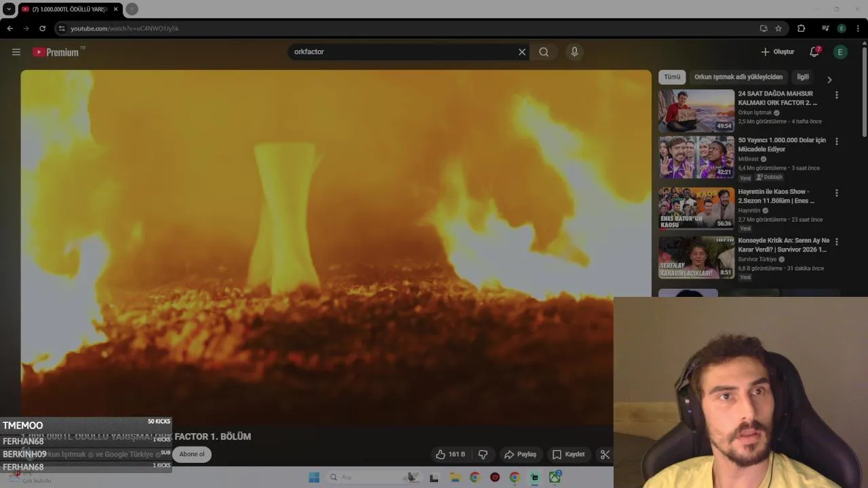Open options for Konseyde Kritik An video

(837, 242)
